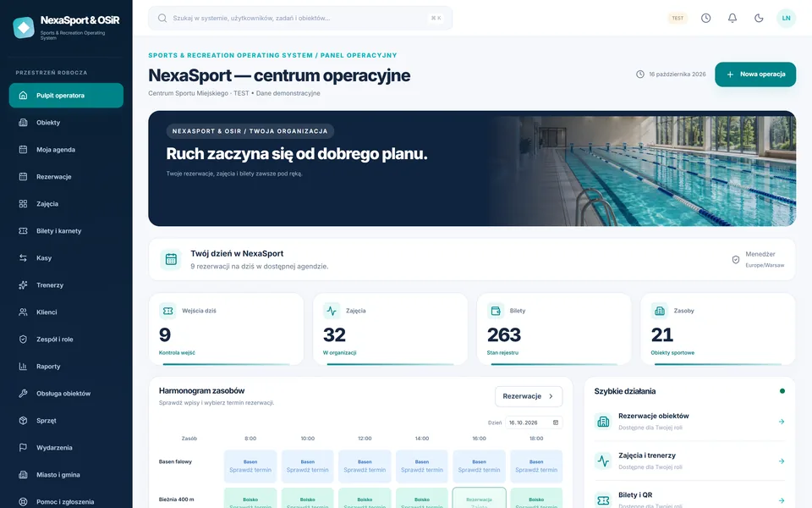Click the Sprzęt box icon

click(23, 421)
